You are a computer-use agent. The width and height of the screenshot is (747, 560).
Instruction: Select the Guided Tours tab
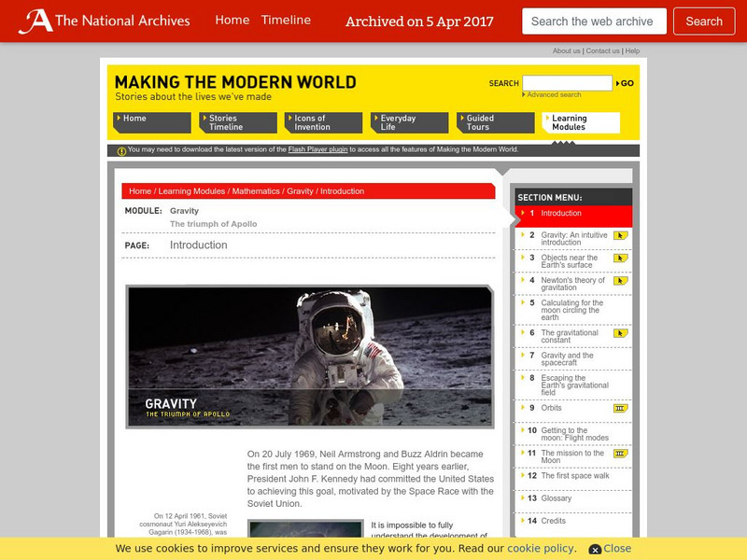pos(496,122)
